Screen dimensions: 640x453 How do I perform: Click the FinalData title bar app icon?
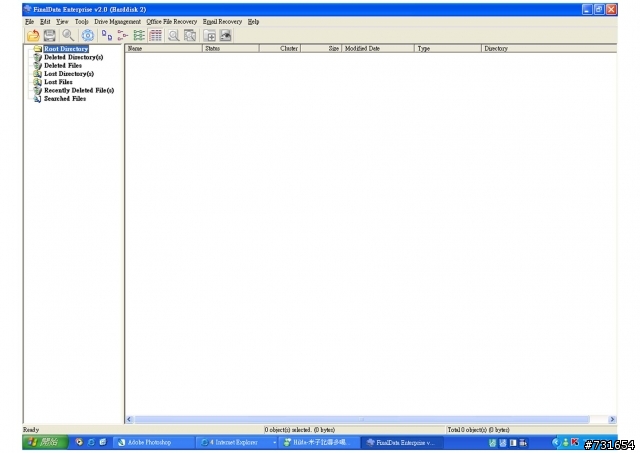[x=27, y=9]
